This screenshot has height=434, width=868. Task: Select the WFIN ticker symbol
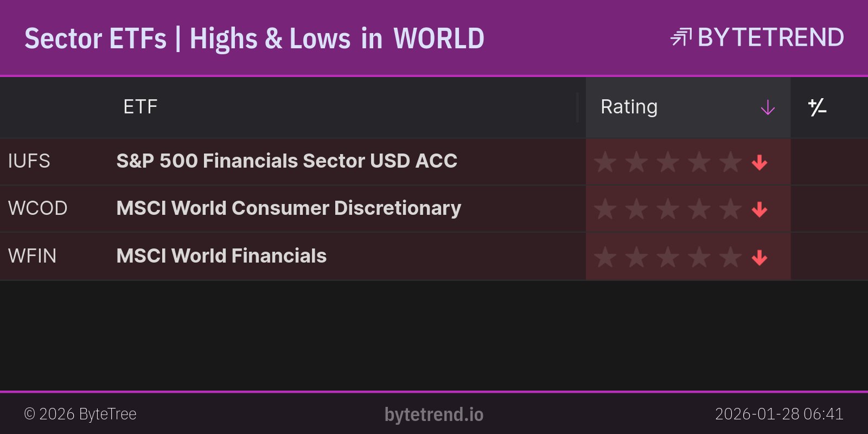33,256
